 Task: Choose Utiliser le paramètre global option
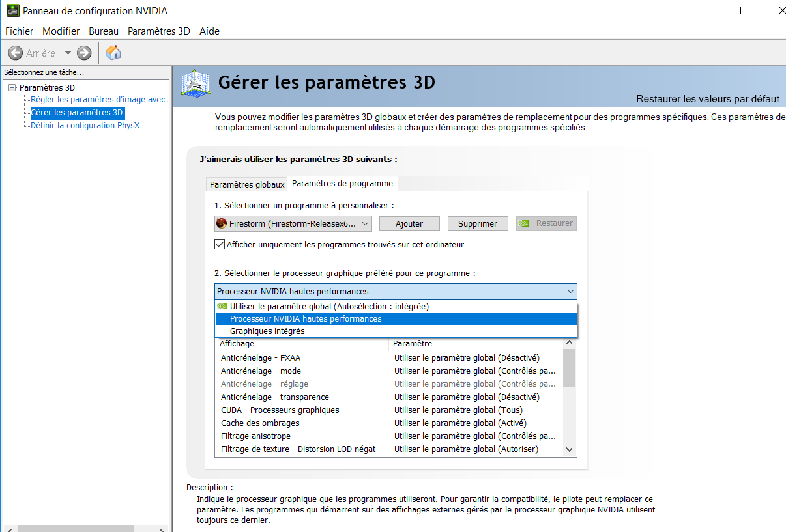(329, 306)
